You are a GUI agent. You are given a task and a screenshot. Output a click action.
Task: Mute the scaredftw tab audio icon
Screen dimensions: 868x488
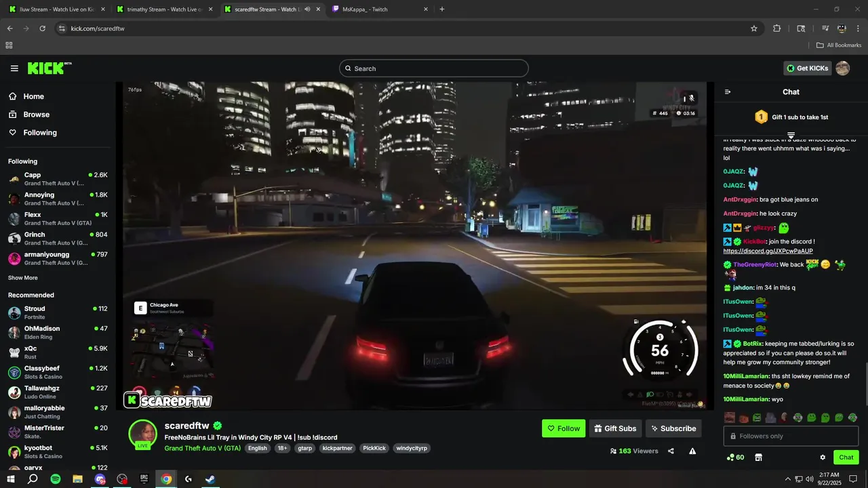tap(308, 9)
